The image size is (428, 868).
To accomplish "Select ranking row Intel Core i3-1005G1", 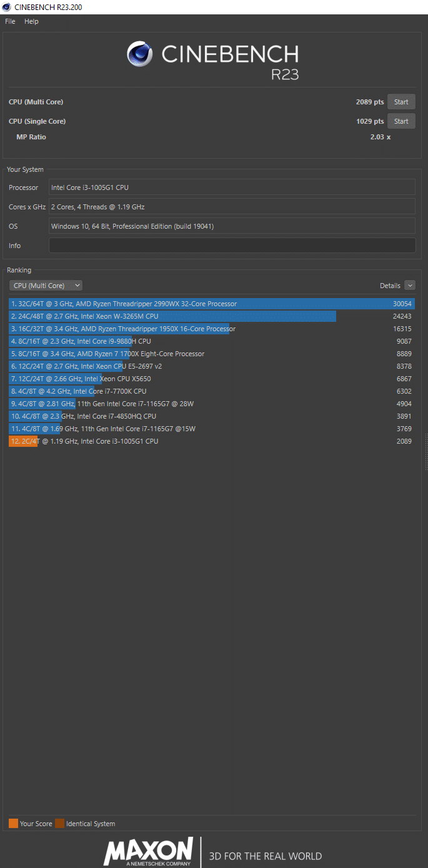I will [212, 441].
